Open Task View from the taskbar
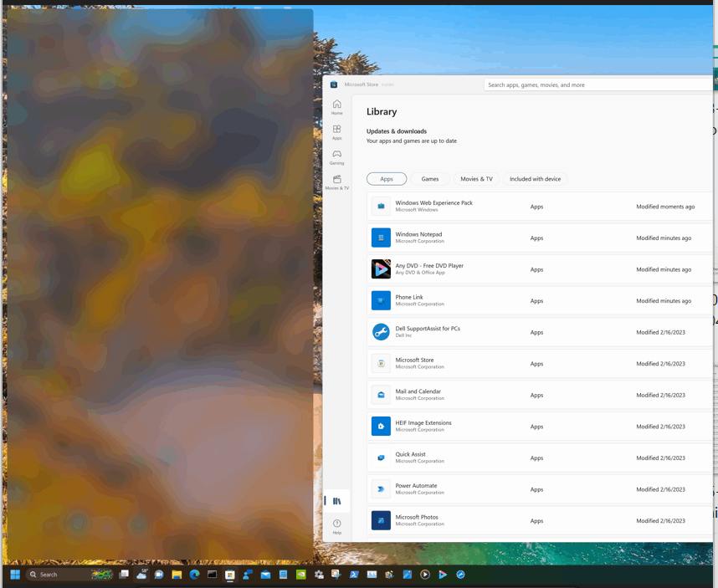The height and width of the screenshot is (588, 718). 124,575
